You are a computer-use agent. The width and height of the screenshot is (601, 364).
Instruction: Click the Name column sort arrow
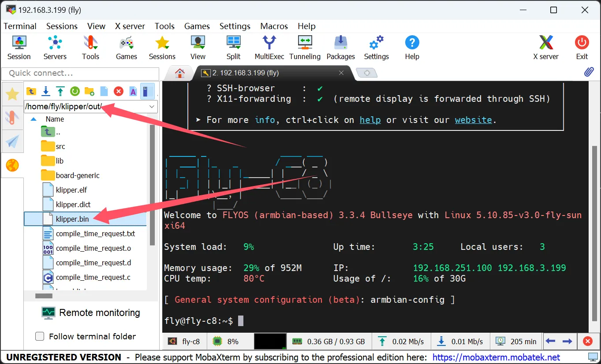34,119
